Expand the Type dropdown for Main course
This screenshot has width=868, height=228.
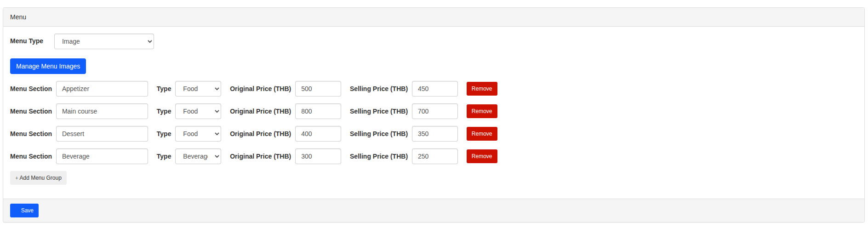pyautogui.click(x=198, y=111)
